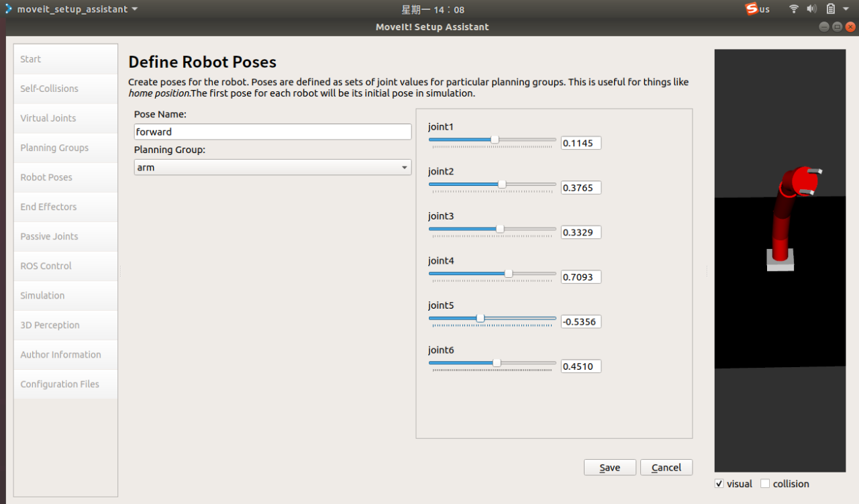Close the MoveIt Setup Assistant window
The image size is (859, 504).
(x=850, y=27)
